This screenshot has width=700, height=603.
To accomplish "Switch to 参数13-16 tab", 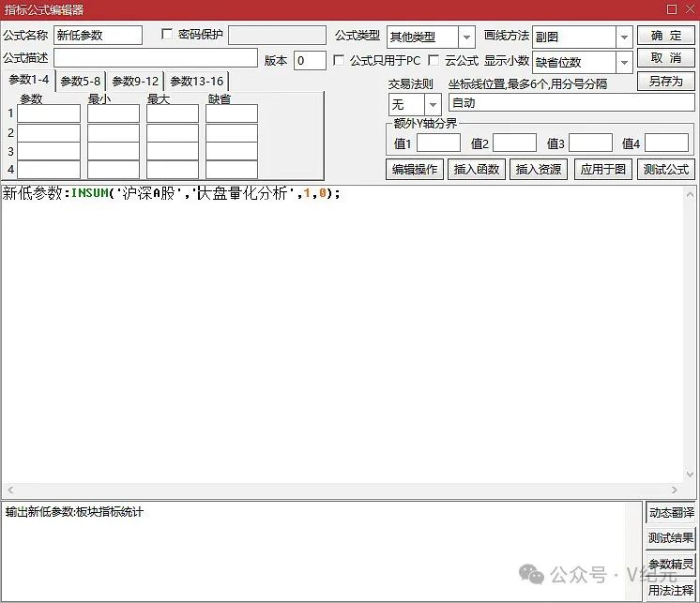I will 196,82.
